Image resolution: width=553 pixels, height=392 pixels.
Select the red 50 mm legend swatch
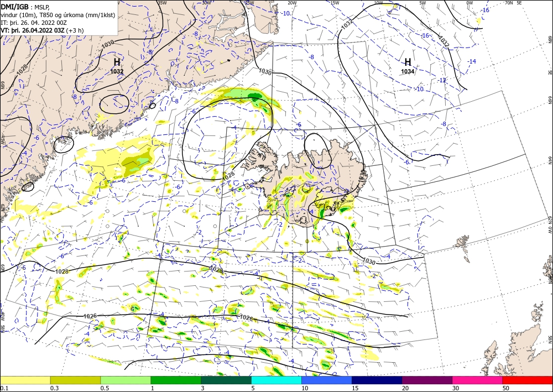tap(528, 380)
